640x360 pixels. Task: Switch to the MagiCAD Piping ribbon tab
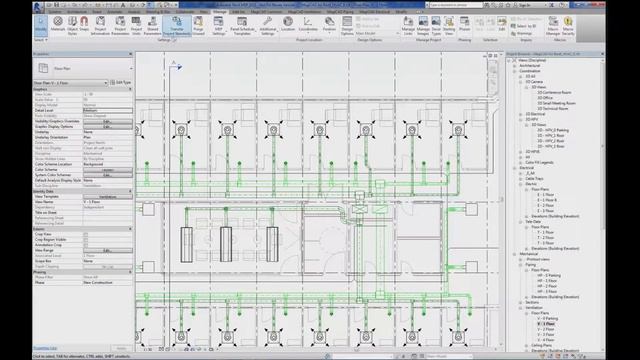(340, 12)
